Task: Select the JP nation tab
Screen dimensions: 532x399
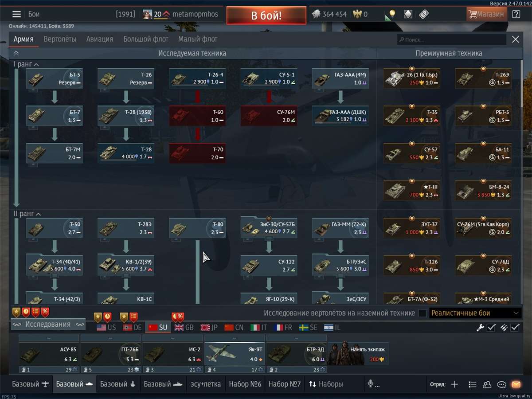Action: pyautogui.click(x=209, y=328)
